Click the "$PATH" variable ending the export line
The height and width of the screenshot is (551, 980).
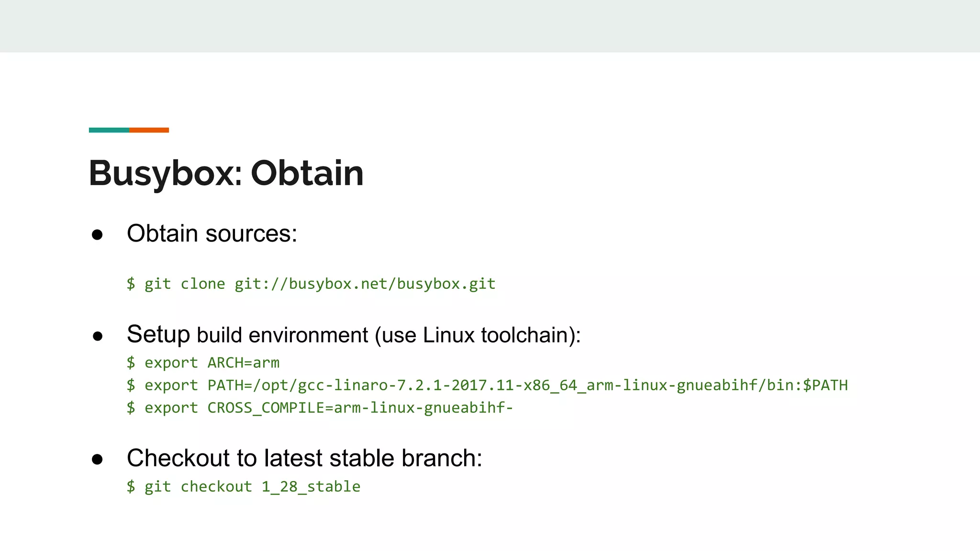click(x=825, y=385)
